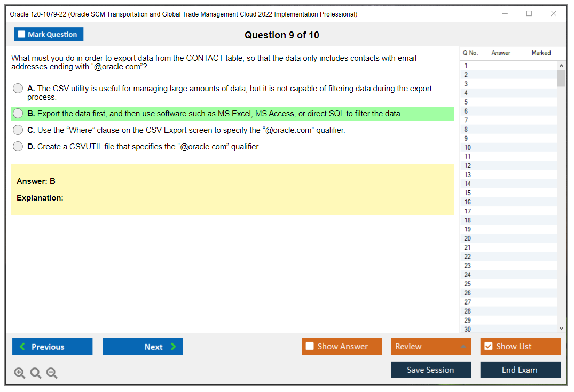Click the zoom out magnifier icon
This screenshot has height=392, width=574.
tap(52, 373)
